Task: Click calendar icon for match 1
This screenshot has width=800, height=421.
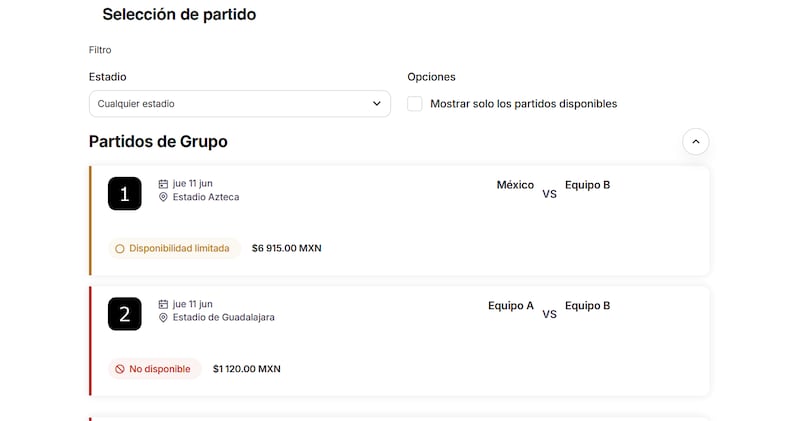Action: click(163, 184)
